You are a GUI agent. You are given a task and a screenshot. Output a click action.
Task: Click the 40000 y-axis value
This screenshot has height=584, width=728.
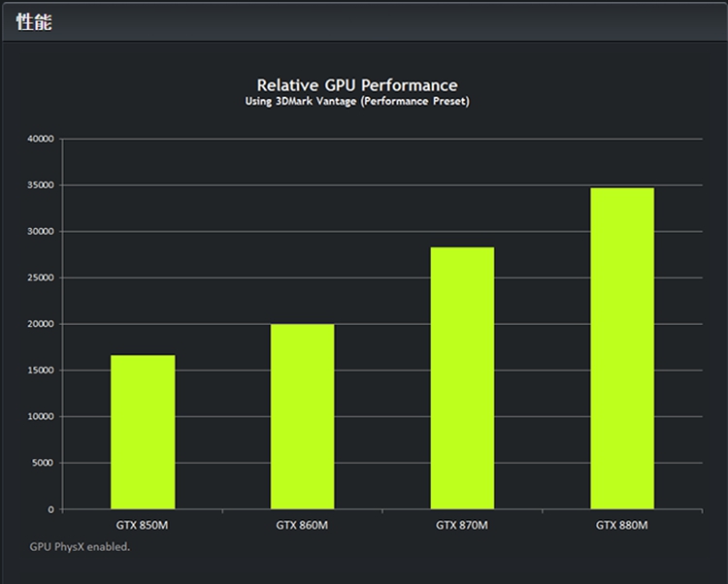pos(41,139)
